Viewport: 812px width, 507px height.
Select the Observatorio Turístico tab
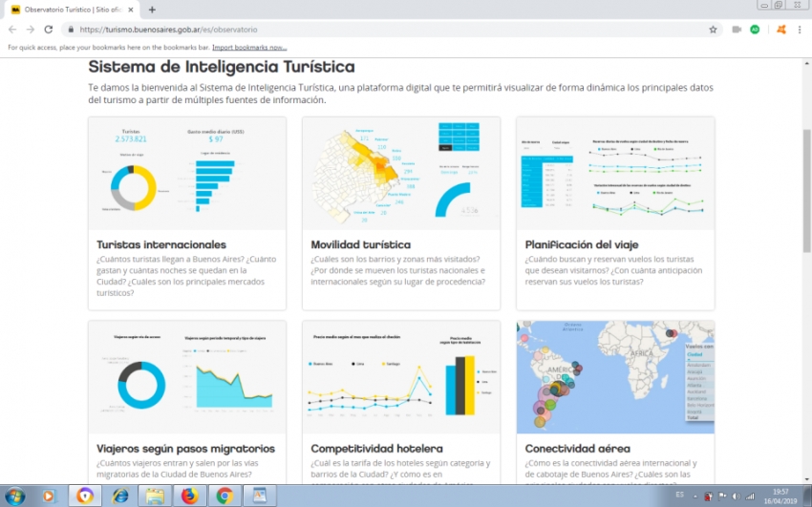click(73, 10)
